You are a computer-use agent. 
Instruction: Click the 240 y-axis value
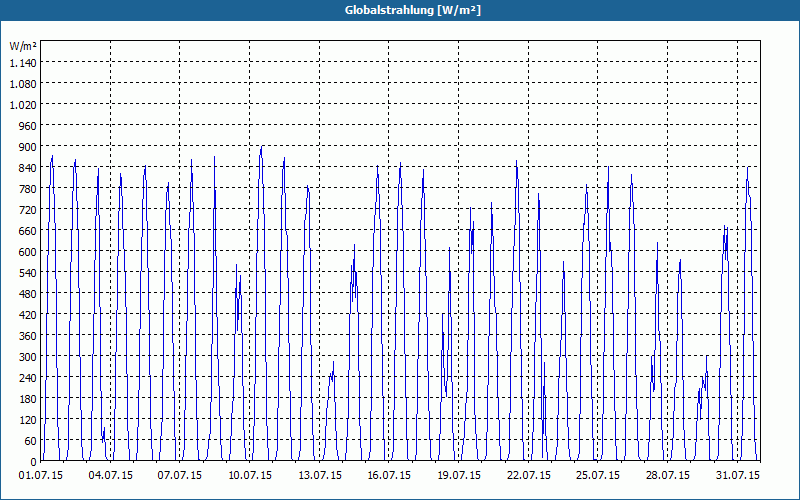28,378
